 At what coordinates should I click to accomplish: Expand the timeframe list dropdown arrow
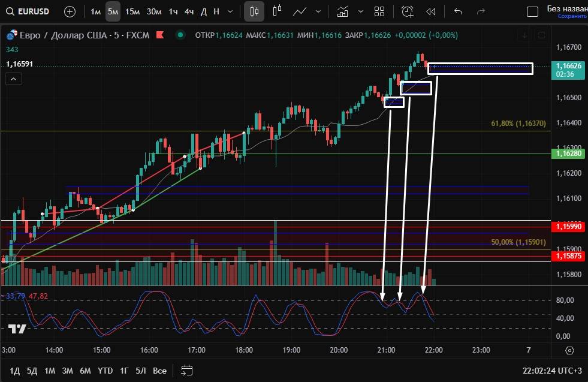pyautogui.click(x=230, y=11)
